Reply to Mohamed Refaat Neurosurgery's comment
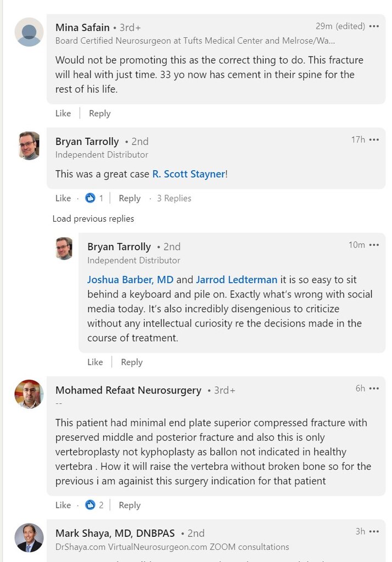Image resolution: width=392 pixels, height=562 pixels. click(x=130, y=505)
